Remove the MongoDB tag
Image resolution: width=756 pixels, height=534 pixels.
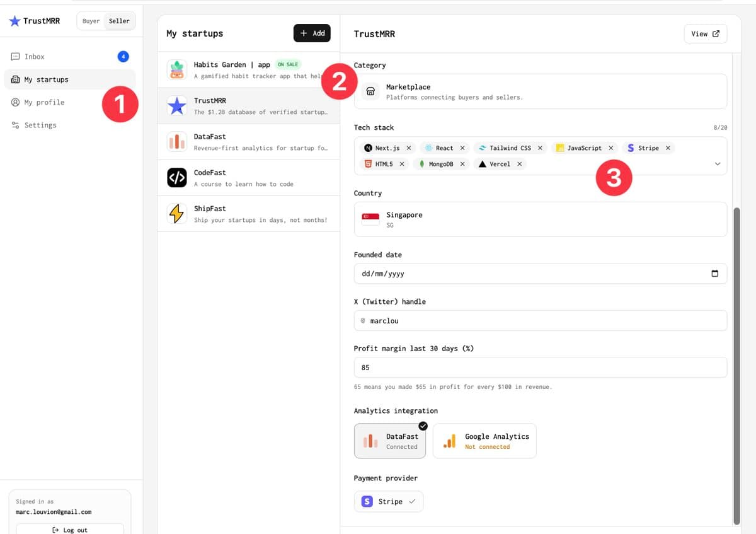click(x=462, y=164)
